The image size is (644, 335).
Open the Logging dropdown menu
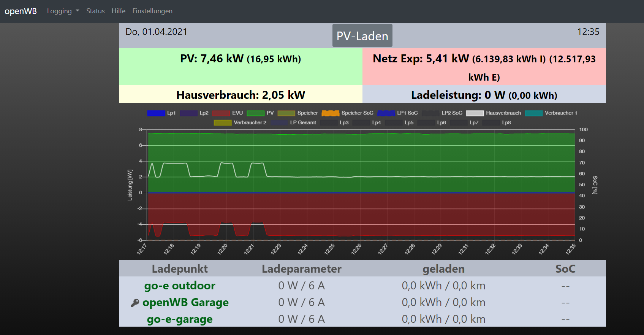63,11
